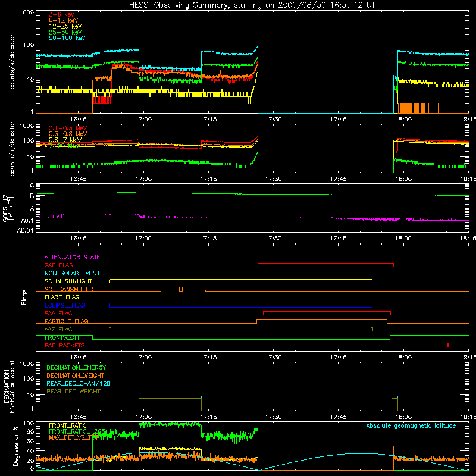
Task: Select the NON_SOLAR_EVENT flag label
Action: 72,273
